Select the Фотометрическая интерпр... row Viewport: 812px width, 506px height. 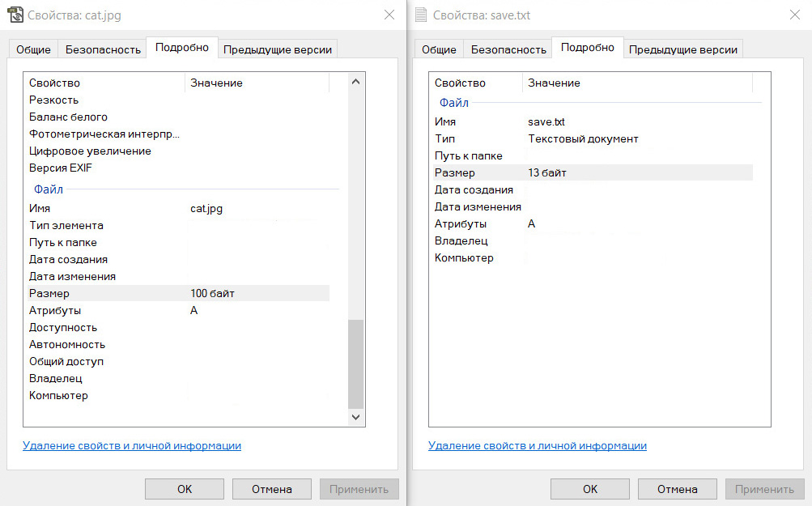tap(176, 134)
